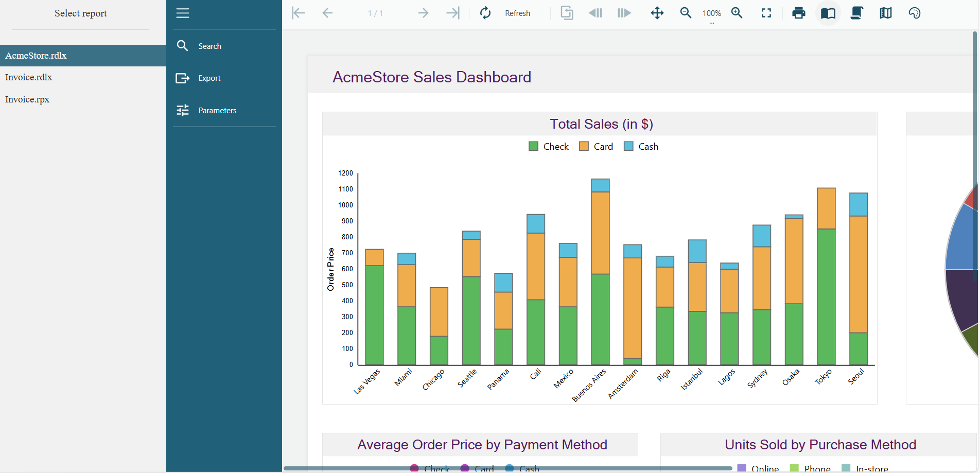Open the hamburger menu in sidebar
980x473 pixels.
pyautogui.click(x=183, y=13)
